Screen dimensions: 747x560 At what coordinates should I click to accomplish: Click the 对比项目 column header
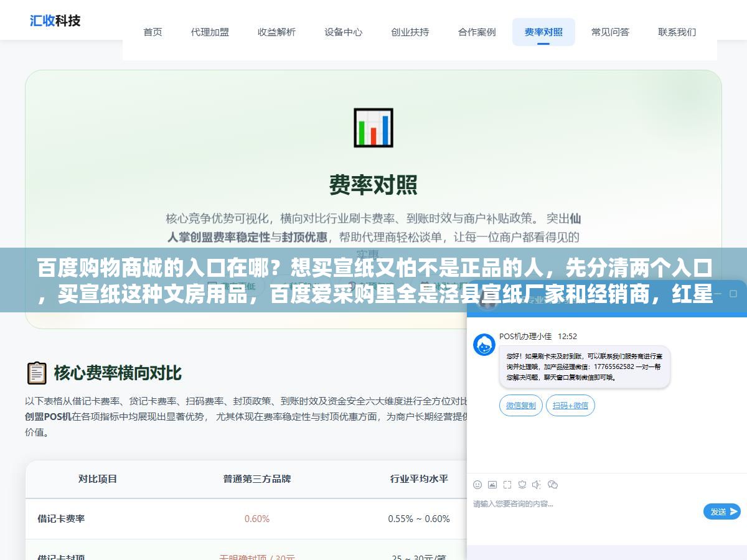(98, 478)
